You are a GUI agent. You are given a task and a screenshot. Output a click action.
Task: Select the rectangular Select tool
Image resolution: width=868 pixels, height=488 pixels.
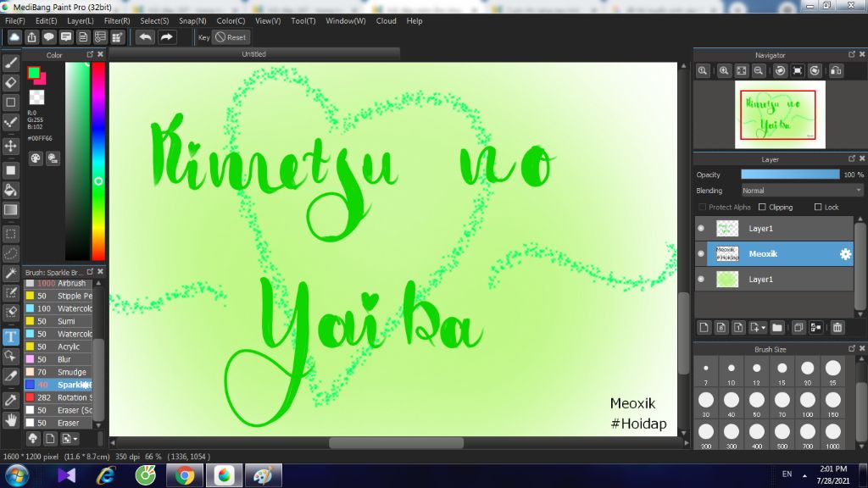10,234
